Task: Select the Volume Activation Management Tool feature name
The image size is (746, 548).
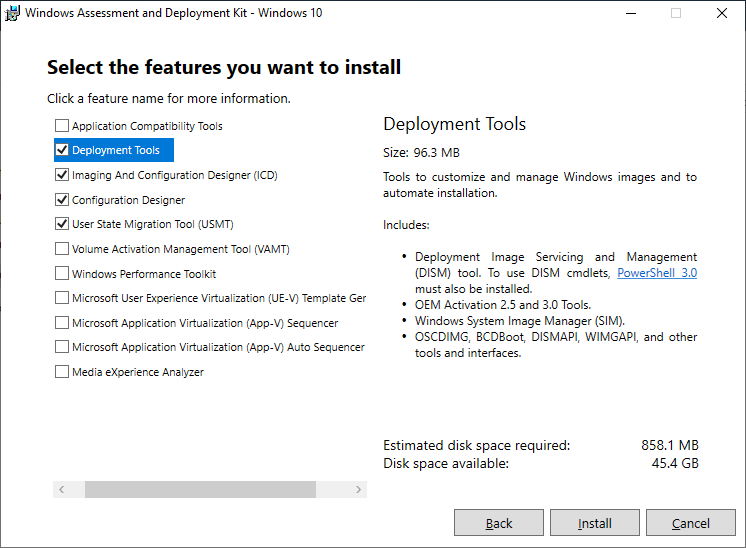Action: coord(181,249)
